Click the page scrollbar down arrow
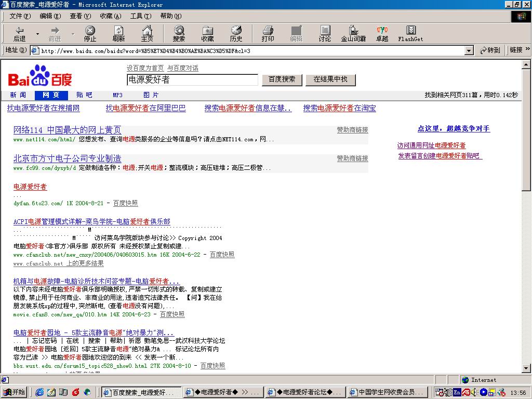This screenshot has width=532, height=399. (526, 368)
